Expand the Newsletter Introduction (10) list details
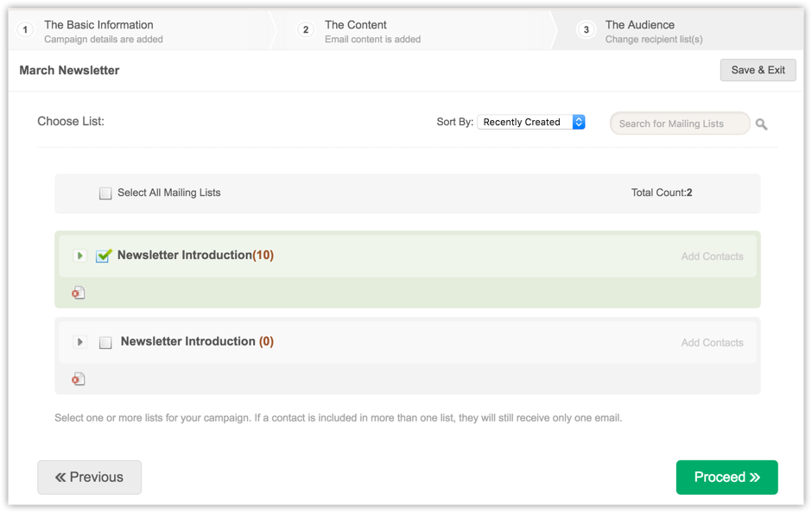 (x=79, y=256)
